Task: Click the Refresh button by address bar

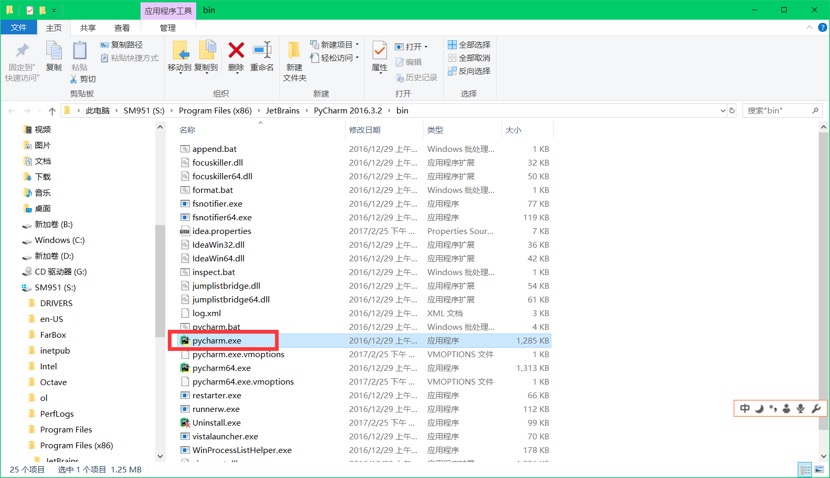Action: (733, 111)
